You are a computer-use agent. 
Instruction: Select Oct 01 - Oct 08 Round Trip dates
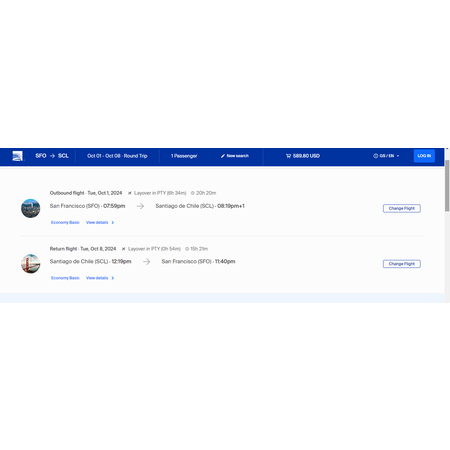click(x=117, y=156)
